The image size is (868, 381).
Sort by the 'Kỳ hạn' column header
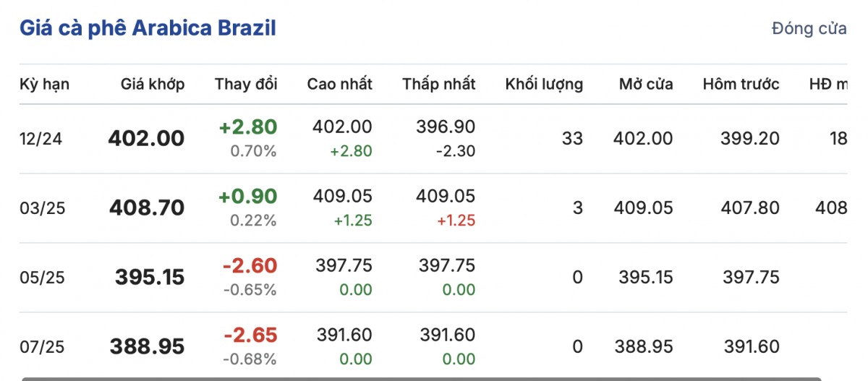click(44, 84)
